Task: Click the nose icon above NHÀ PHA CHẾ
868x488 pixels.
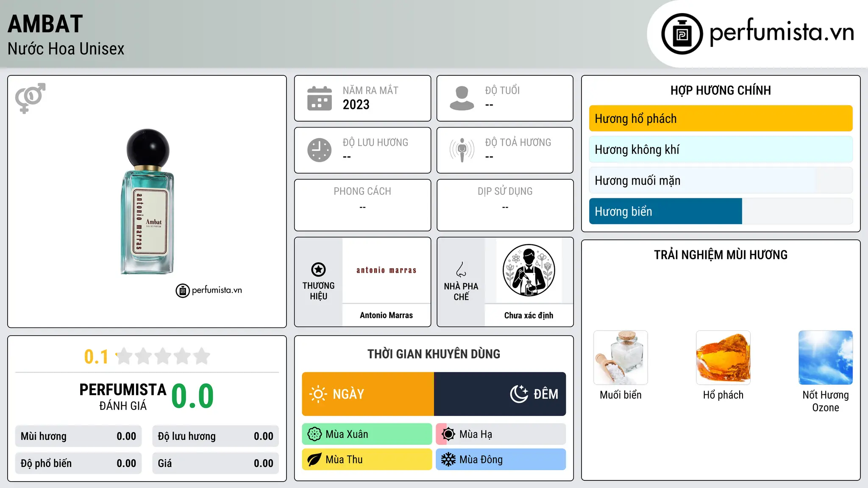Action: (x=461, y=269)
